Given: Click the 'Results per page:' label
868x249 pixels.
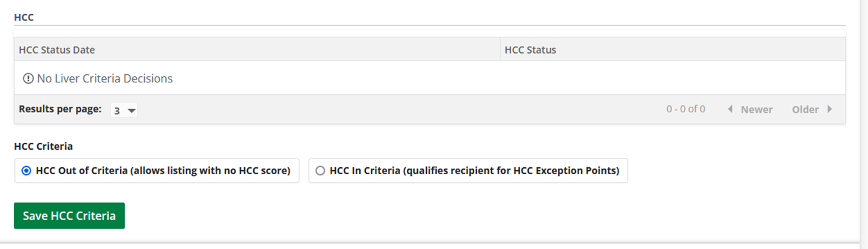Looking at the screenshot, I should tap(60, 109).
